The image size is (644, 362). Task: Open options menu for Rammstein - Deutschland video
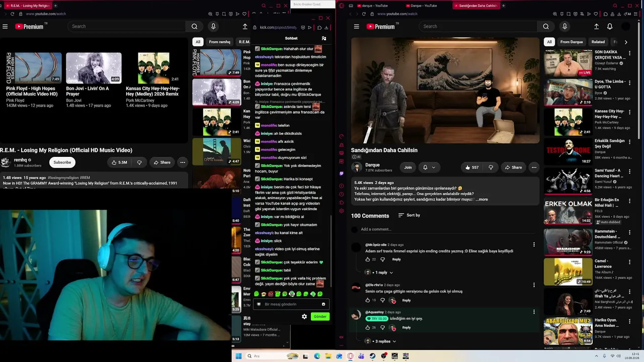(629, 232)
